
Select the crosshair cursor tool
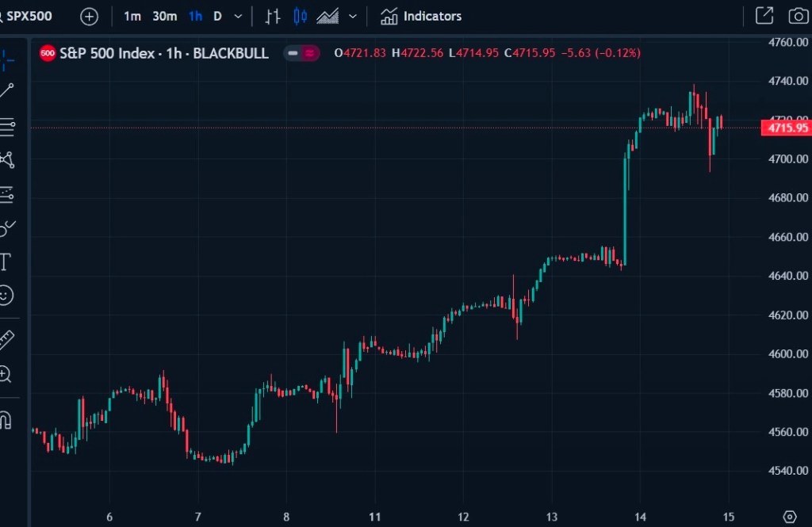(6, 57)
